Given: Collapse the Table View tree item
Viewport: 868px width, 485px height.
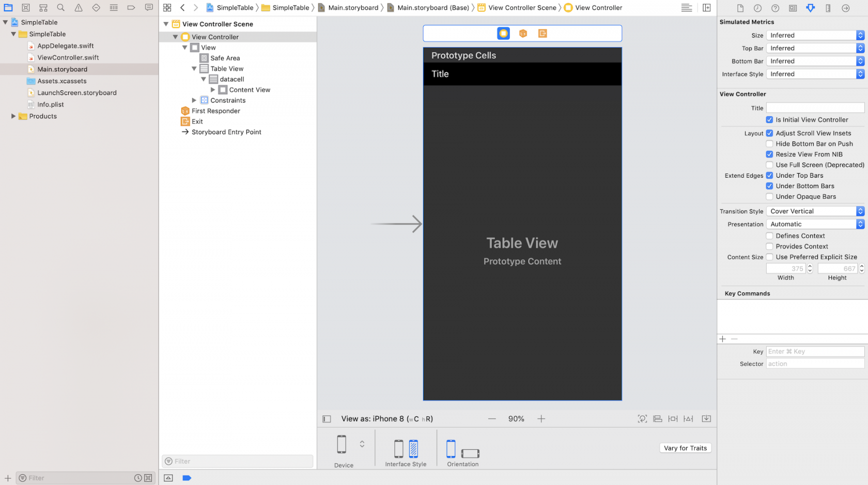Looking at the screenshot, I should [194, 68].
